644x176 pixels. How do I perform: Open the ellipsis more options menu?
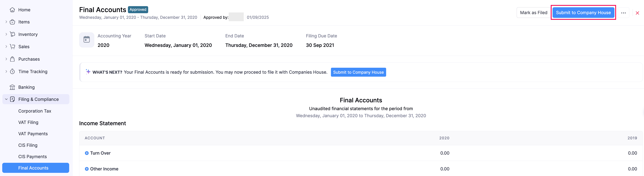[624, 12]
